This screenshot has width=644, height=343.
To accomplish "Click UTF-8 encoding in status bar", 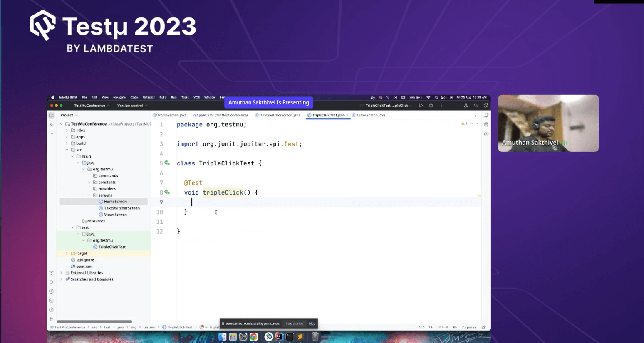I will (443, 327).
